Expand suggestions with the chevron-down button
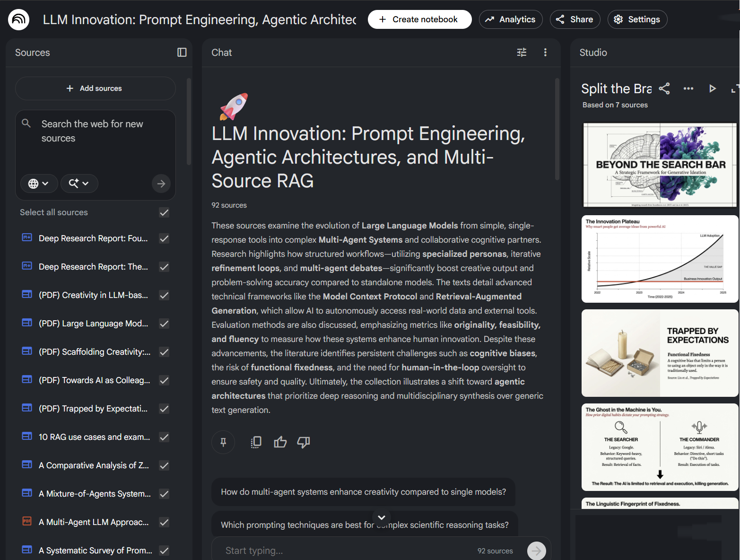This screenshot has width=740, height=560. (x=382, y=517)
